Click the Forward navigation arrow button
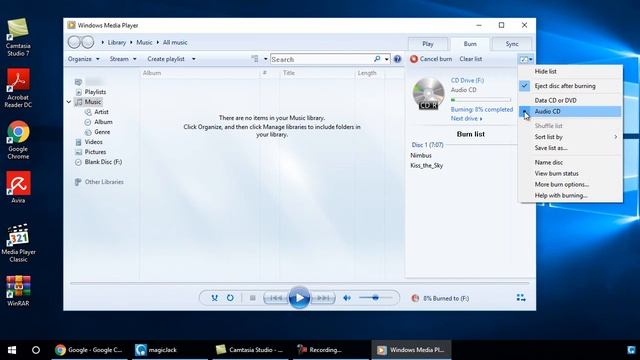 [87, 42]
